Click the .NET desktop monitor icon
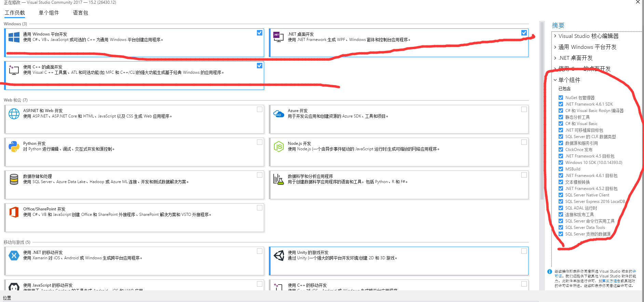 point(278,36)
